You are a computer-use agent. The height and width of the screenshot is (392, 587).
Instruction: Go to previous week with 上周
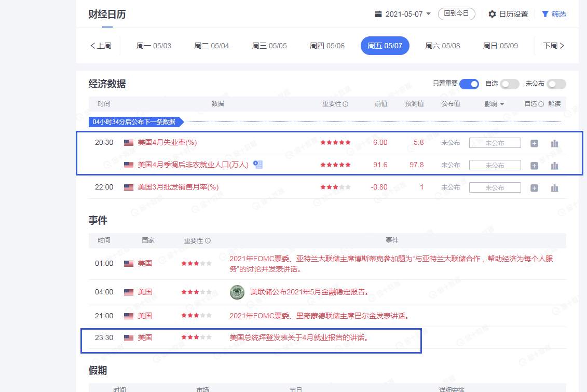pyautogui.click(x=101, y=46)
